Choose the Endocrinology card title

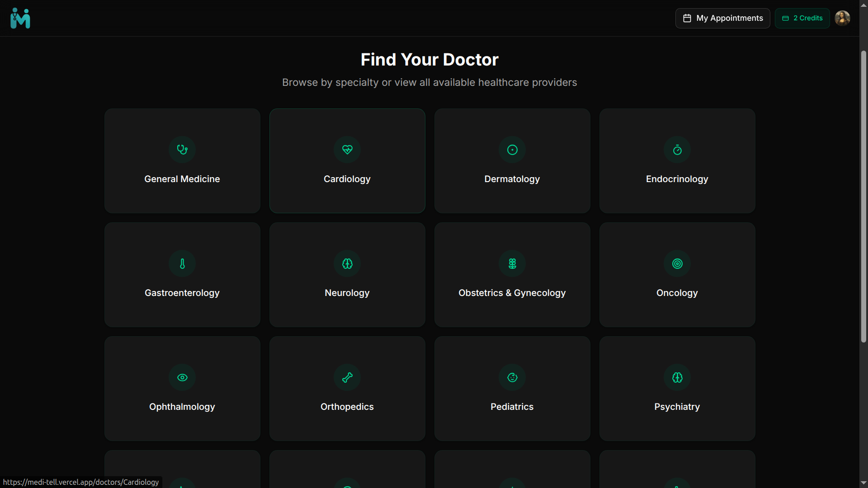coord(677,179)
